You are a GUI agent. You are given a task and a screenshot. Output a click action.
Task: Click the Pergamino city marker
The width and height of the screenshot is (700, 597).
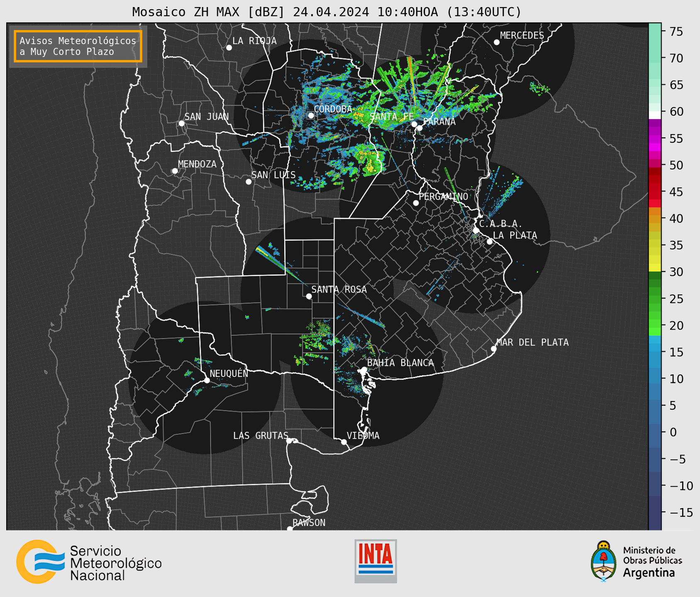click(x=416, y=203)
